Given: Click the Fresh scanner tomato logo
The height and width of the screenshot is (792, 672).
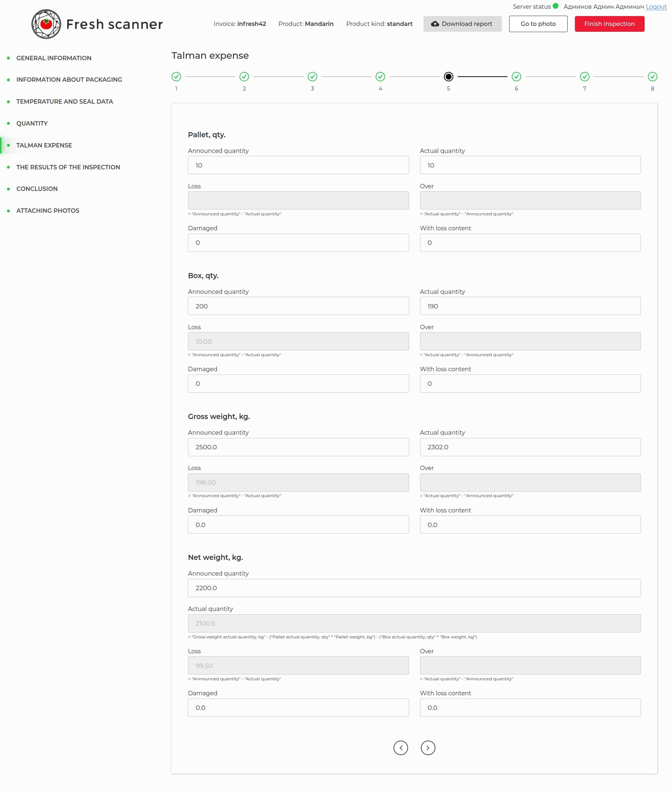Looking at the screenshot, I should (x=46, y=24).
